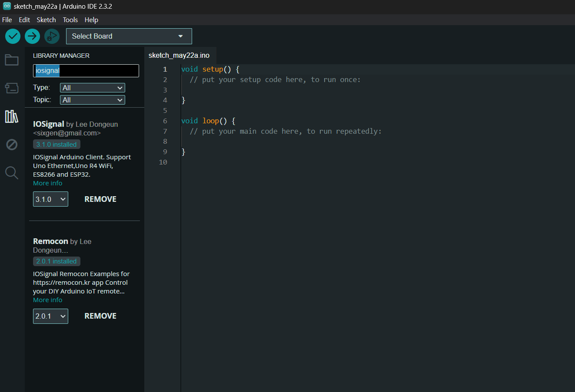Click line number 10 in the gutter
This screenshot has height=392, width=575.
click(163, 162)
